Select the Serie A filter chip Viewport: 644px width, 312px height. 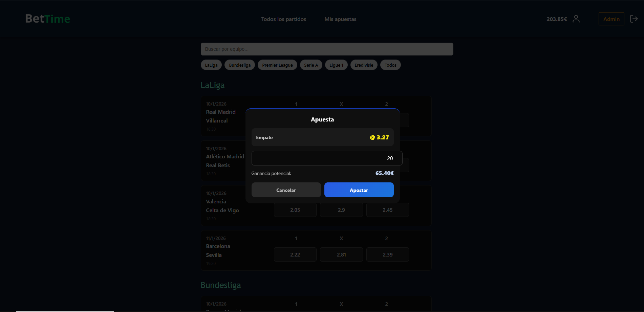[x=311, y=65]
